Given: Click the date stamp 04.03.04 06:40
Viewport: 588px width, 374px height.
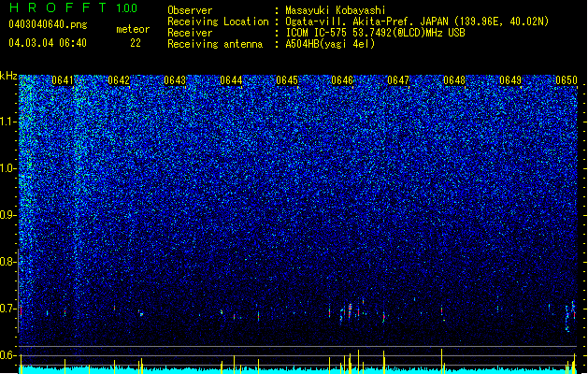Looking at the screenshot, I should click(48, 43).
